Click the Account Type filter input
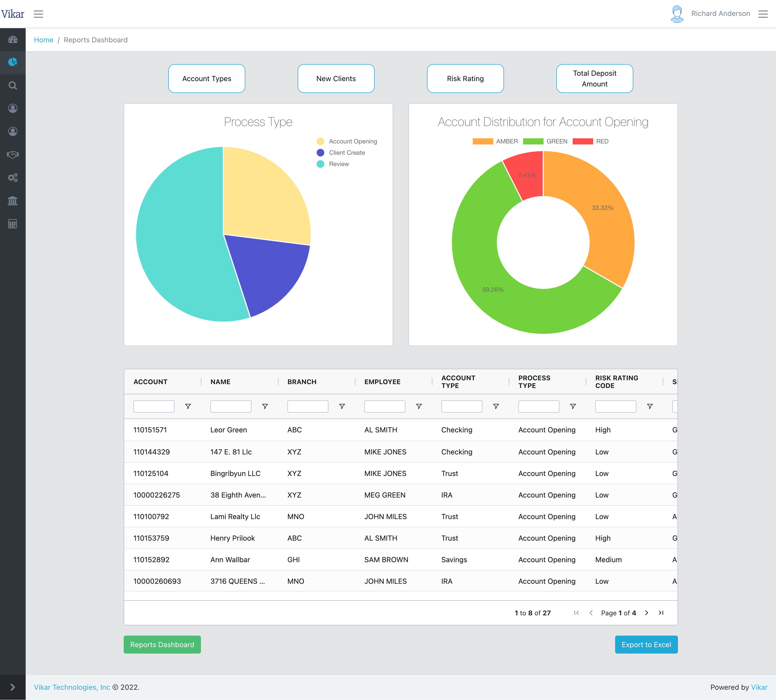776x700 pixels. point(462,406)
